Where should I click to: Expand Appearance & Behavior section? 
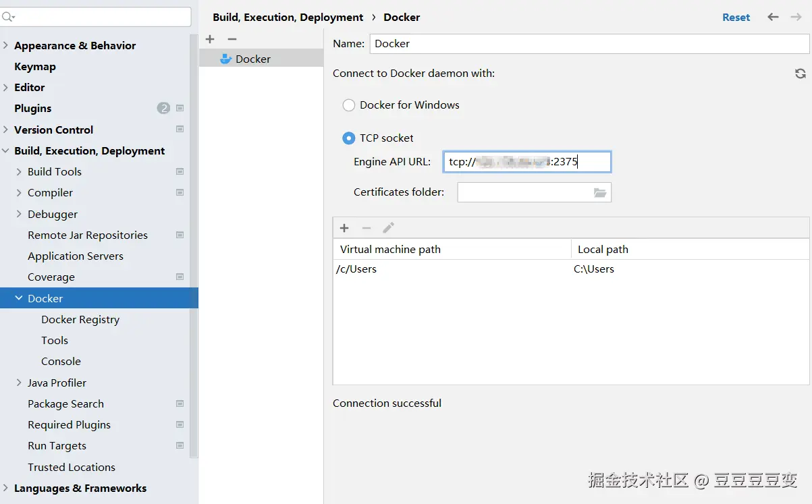coord(6,45)
